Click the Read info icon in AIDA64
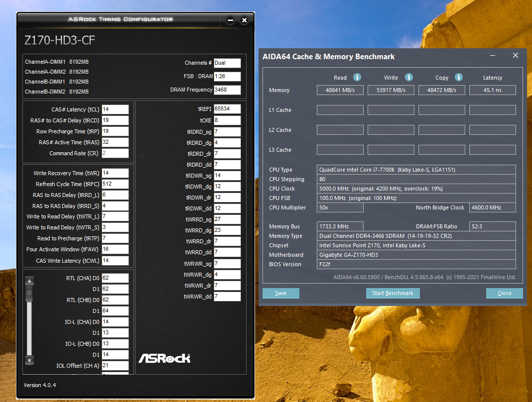 pos(357,77)
